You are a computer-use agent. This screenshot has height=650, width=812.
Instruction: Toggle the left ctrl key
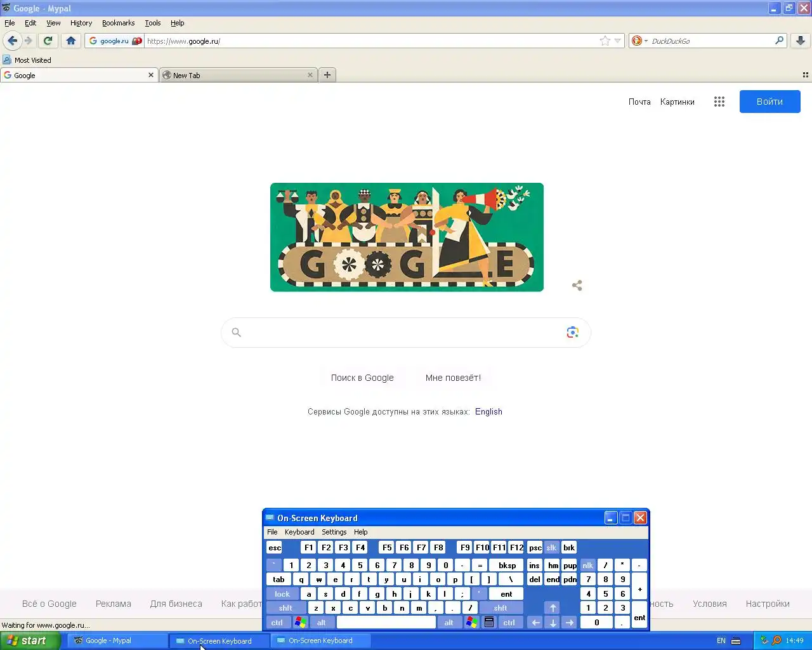[277, 623]
